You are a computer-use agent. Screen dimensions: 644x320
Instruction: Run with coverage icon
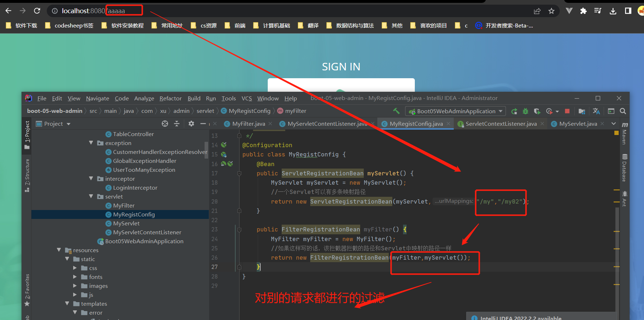click(x=537, y=111)
